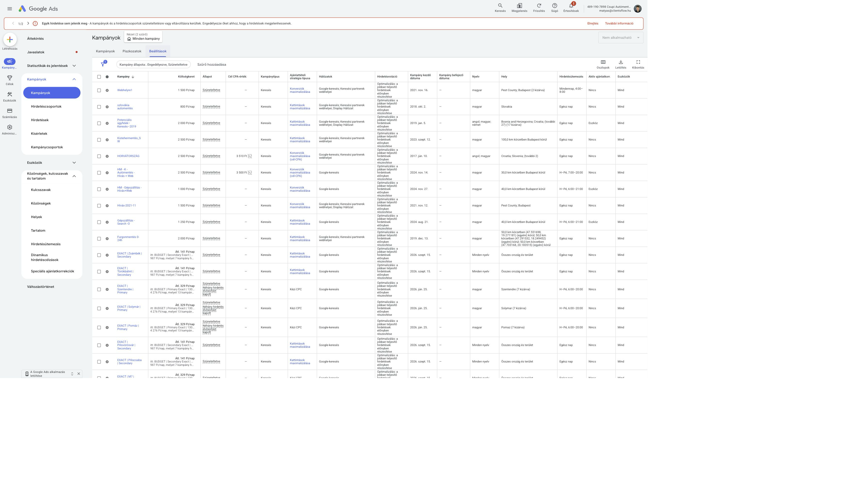Open the Számlázás billing card icon
The height and width of the screenshot is (504, 863).
pyautogui.click(x=10, y=111)
